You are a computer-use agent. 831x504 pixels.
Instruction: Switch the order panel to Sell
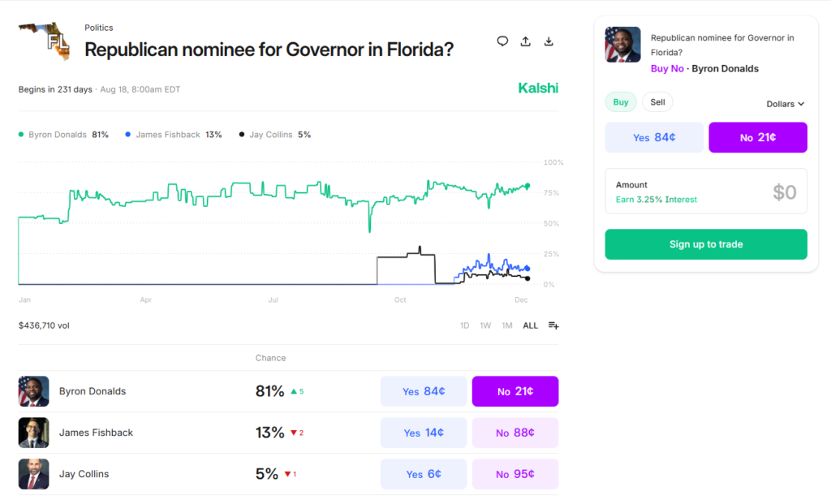pos(657,101)
